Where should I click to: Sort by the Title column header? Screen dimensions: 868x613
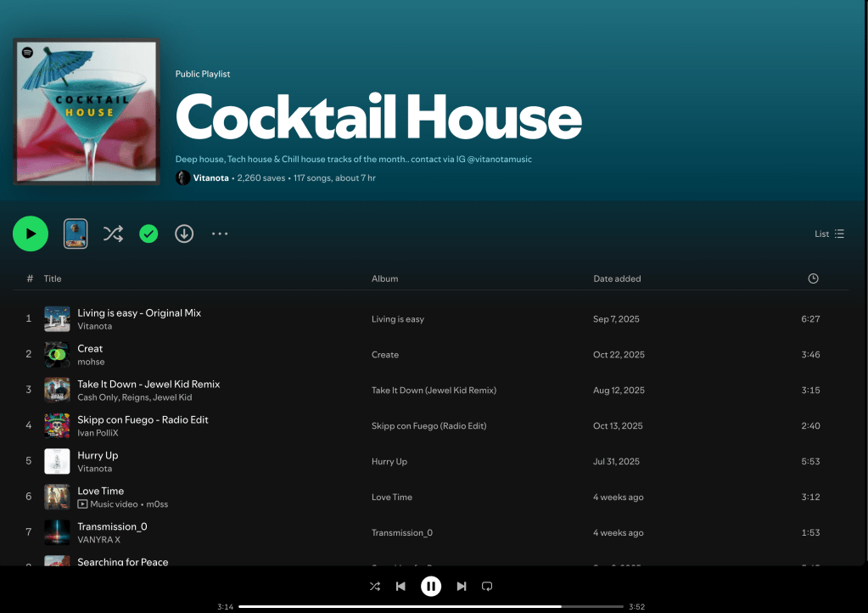point(53,278)
